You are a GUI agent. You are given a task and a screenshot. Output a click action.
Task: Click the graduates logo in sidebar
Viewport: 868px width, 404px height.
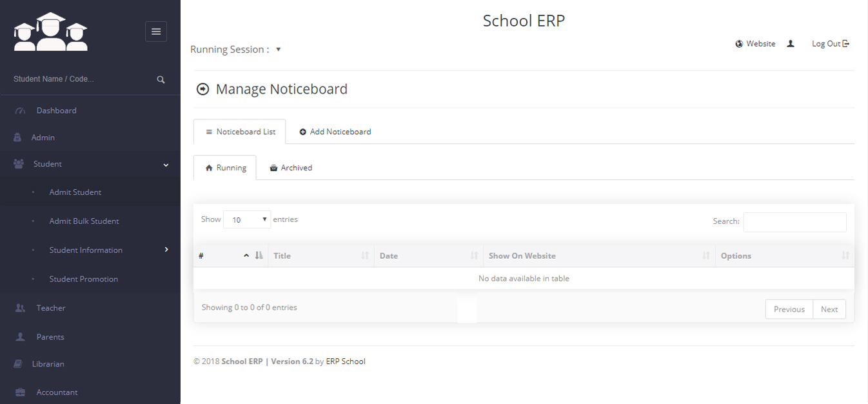(50, 32)
